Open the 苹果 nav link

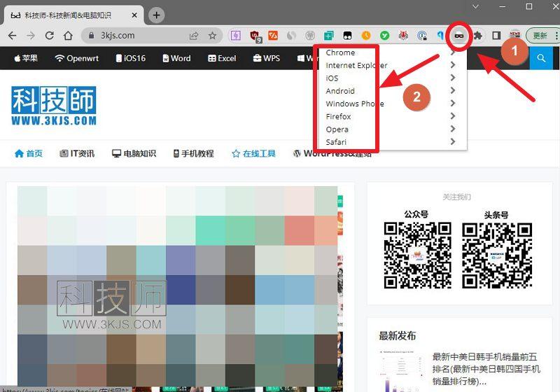click(26, 58)
